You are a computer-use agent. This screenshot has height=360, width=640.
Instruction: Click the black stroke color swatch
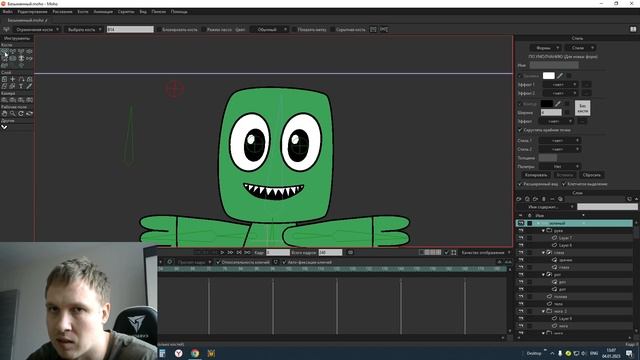click(x=547, y=104)
